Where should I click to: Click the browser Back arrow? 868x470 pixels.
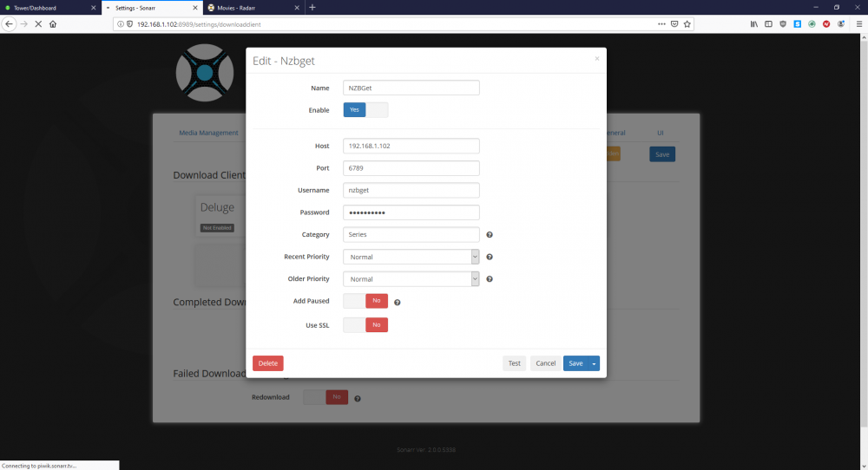(x=9, y=23)
